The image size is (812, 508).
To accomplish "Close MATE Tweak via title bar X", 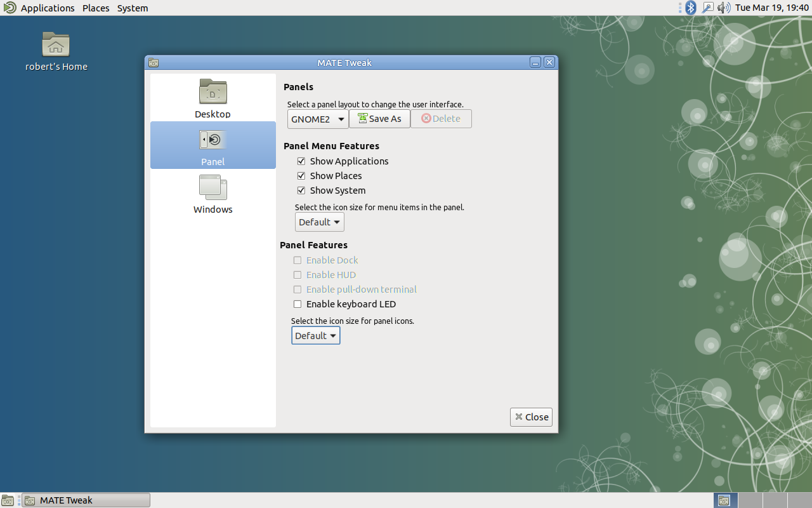I will (x=549, y=62).
